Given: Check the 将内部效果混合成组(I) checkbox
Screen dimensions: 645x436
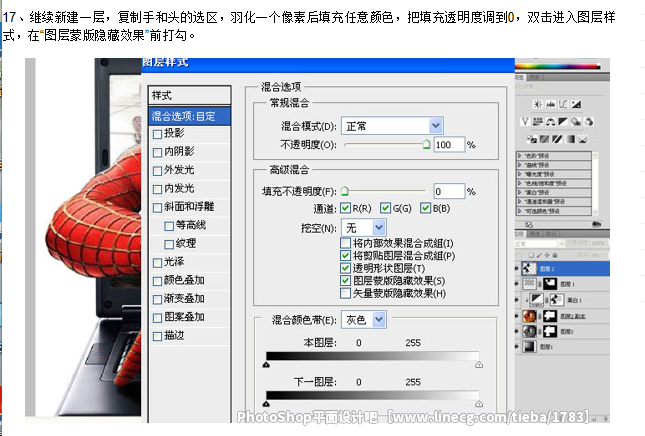Looking at the screenshot, I should 345,243.
